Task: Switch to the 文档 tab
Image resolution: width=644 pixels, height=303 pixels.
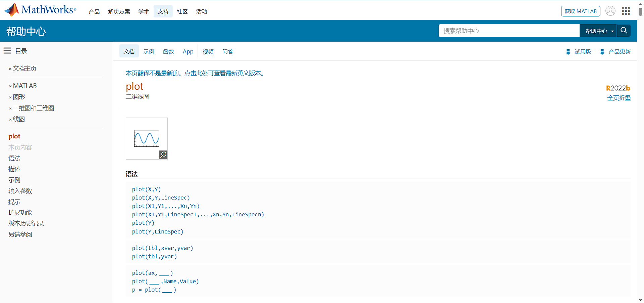Action: 129,51
